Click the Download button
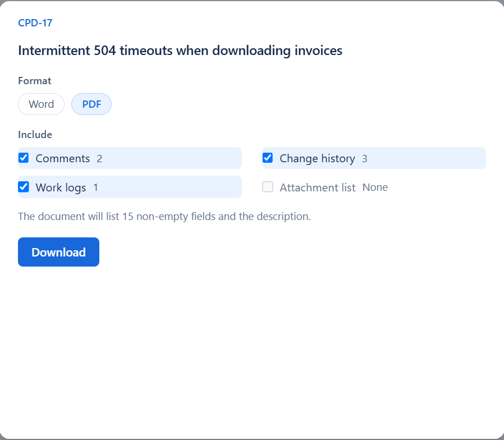This screenshot has width=504, height=440. (58, 252)
